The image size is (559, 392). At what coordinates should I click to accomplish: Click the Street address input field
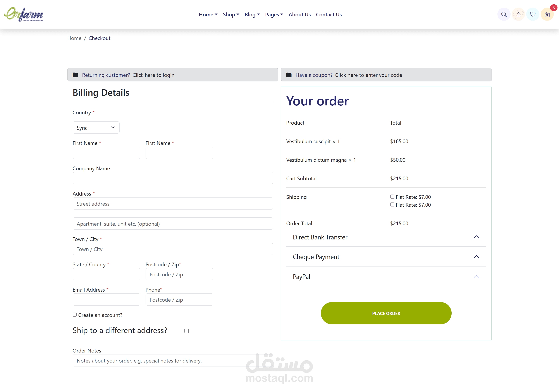(x=172, y=204)
